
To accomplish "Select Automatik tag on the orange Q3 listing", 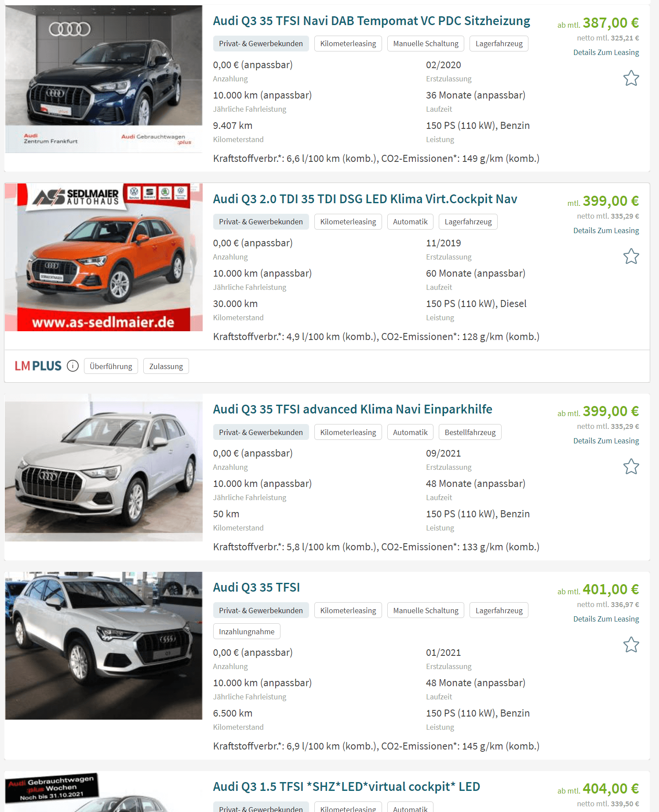I will click(410, 222).
